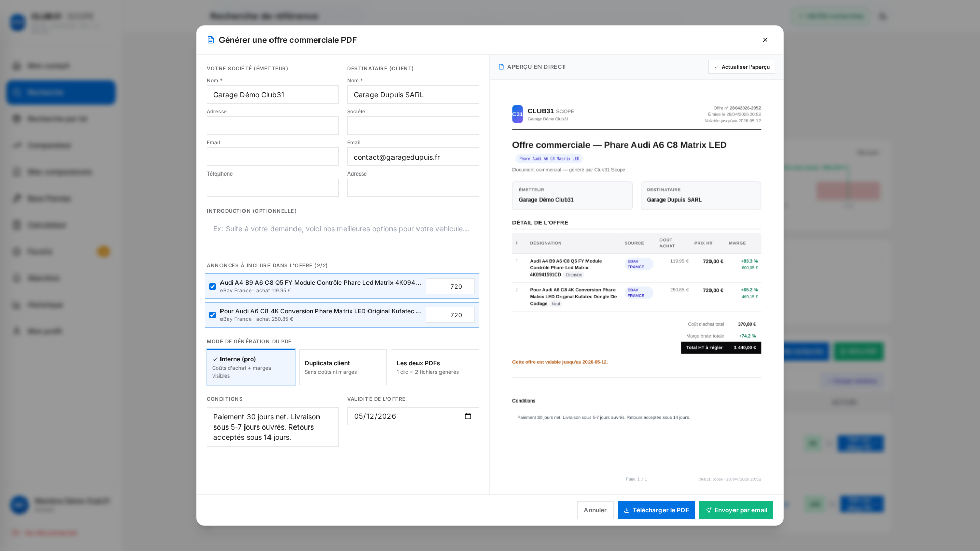This screenshot has height=551, width=980.
Task: Click the émetteur Email field
Action: click(273, 157)
